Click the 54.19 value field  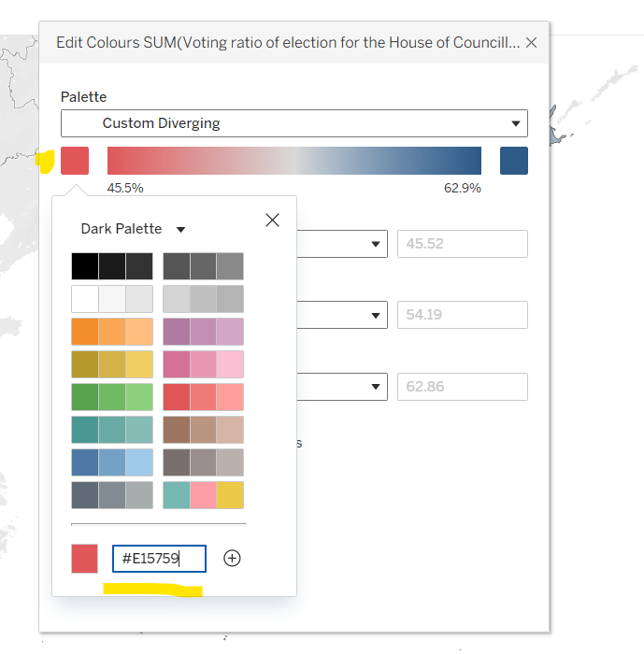pos(462,315)
